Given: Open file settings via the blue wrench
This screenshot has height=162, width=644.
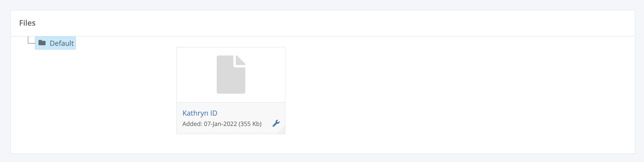Looking at the screenshot, I should tap(276, 124).
